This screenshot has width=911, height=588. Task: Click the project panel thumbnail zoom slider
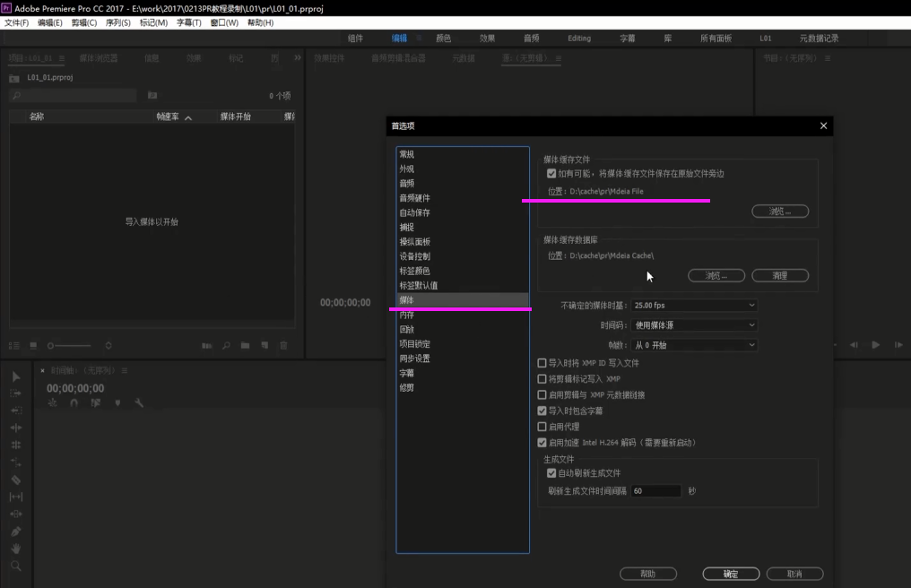point(70,345)
